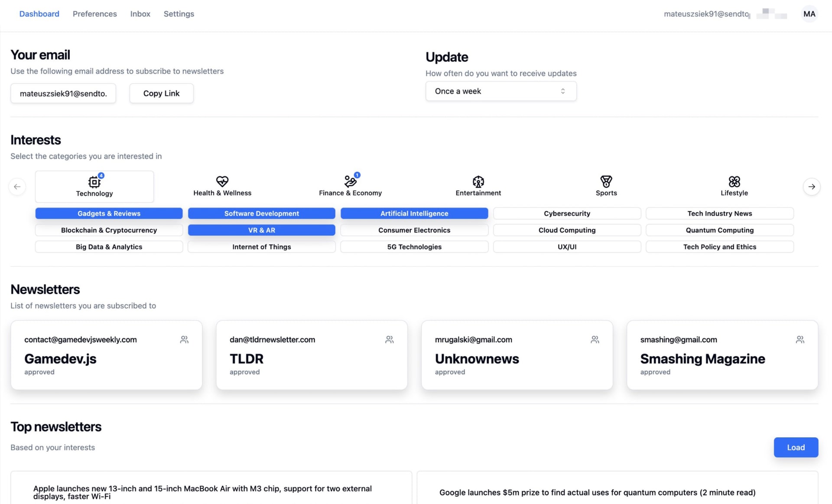Image resolution: width=832 pixels, height=504 pixels.
Task: Open the Preferences tab
Action: (94, 14)
